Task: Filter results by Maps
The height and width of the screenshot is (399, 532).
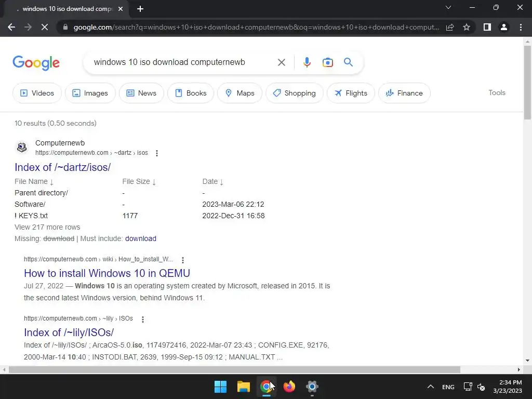Action: 240,93
